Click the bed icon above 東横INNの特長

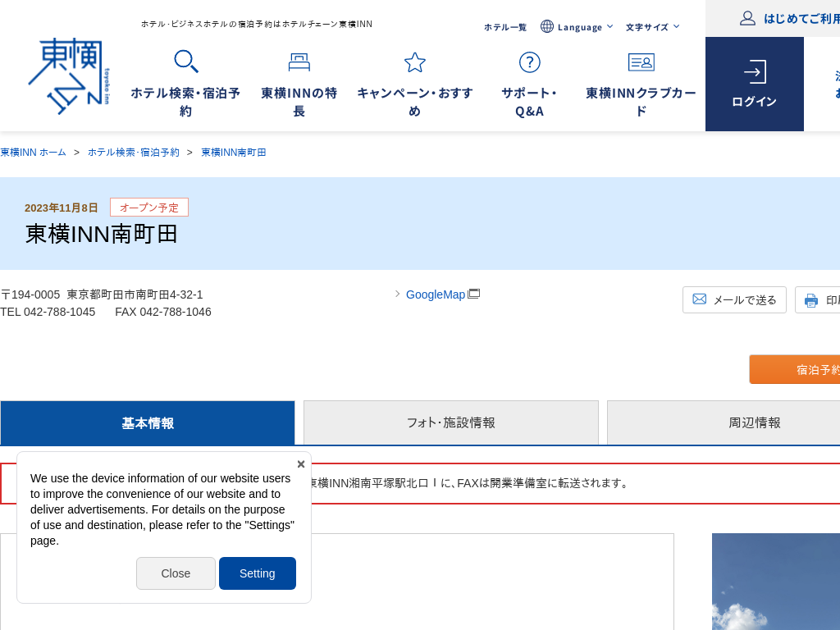[299, 62]
